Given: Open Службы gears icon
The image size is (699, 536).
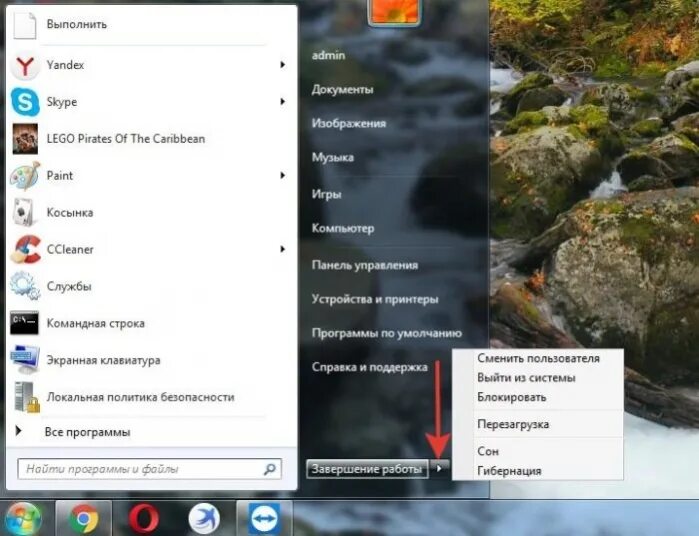Looking at the screenshot, I should (25, 286).
